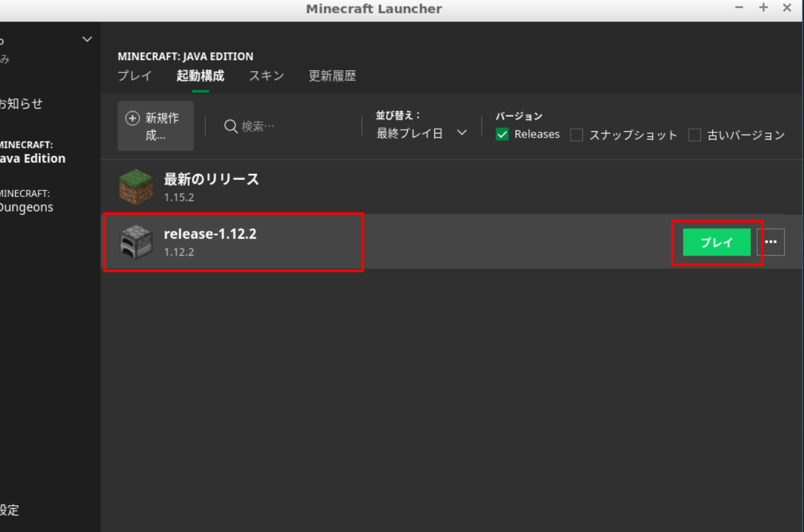Open the スキン tab
This screenshot has width=804, height=532.
pos(266,76)
